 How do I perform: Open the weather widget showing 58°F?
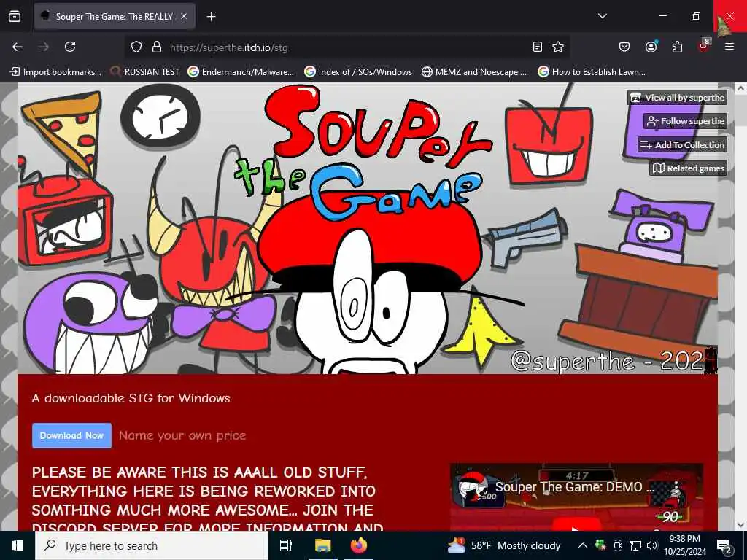[504, 545]
